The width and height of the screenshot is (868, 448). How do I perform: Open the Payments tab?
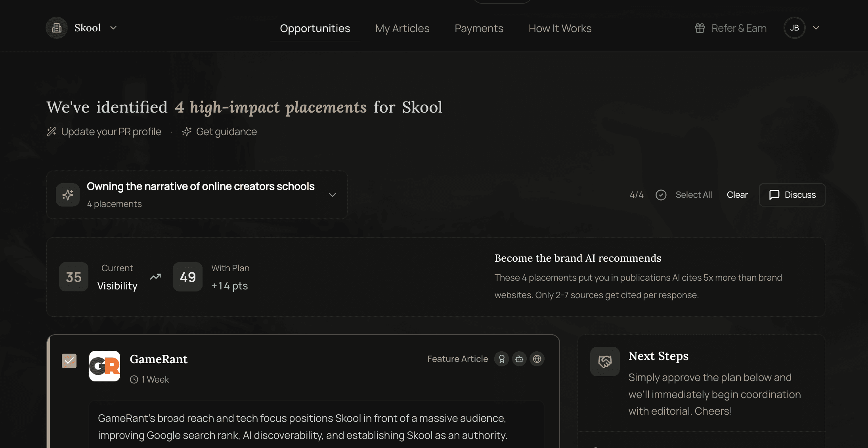(479, 29)
